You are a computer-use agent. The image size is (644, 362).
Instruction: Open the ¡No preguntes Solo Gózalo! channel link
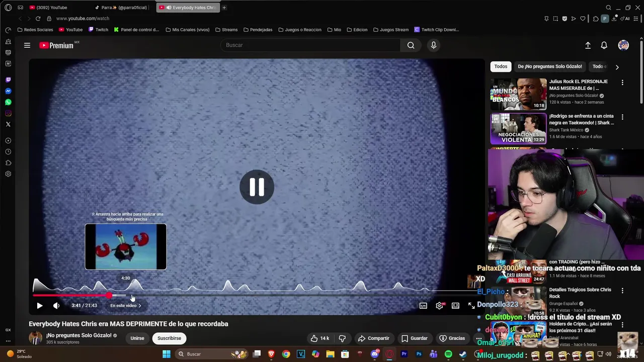pyautogui.click(x=79, y=335)
